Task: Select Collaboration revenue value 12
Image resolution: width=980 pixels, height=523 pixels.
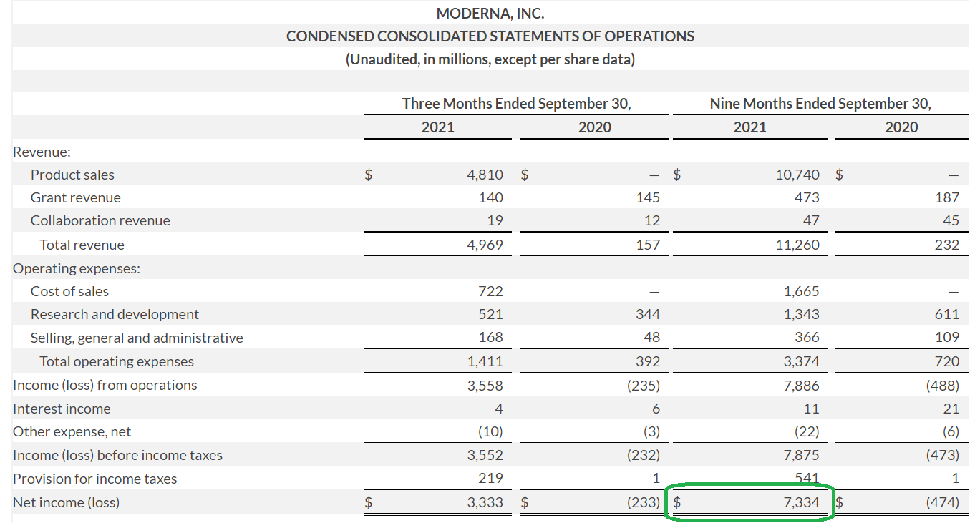Action: click(x=652, y=220)
